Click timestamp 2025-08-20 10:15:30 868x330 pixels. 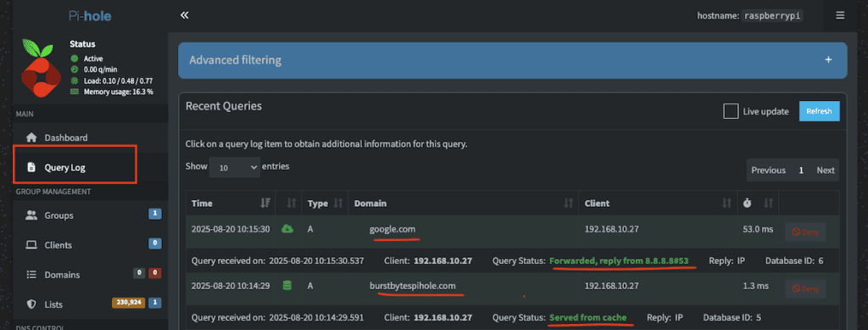click(x=231, y=229)
